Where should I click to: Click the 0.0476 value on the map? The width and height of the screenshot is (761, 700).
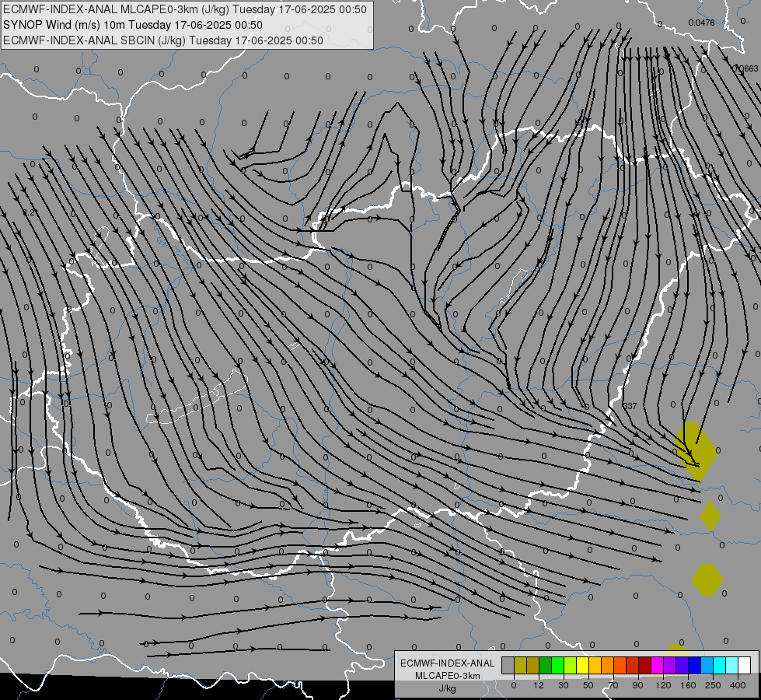[x=701, y=23]
